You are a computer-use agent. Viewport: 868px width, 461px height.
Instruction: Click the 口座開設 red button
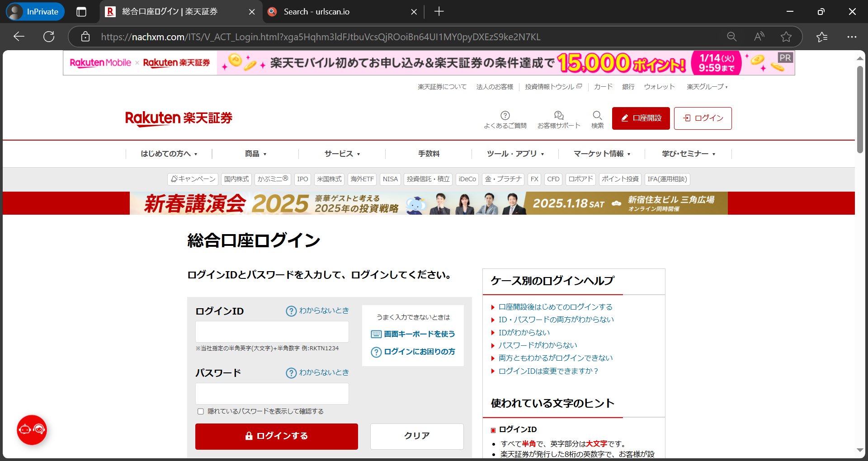pyautogui.click(x=641, y=118)
